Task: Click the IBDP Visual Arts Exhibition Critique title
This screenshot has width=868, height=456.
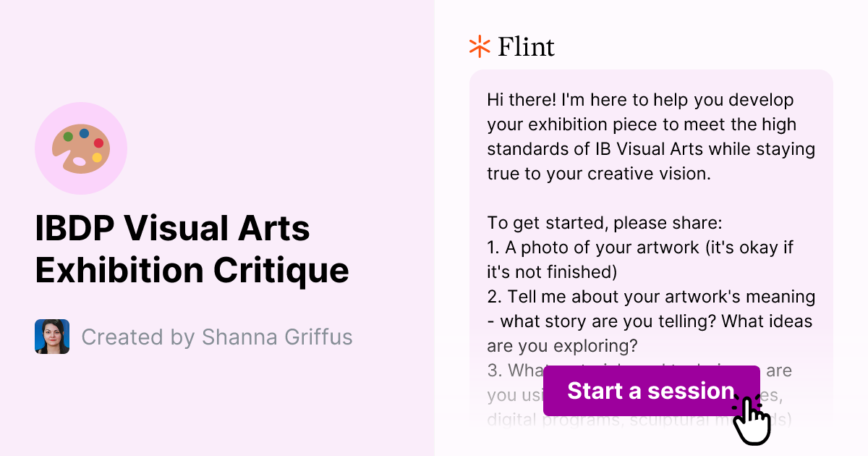Action: coord(192,250)
